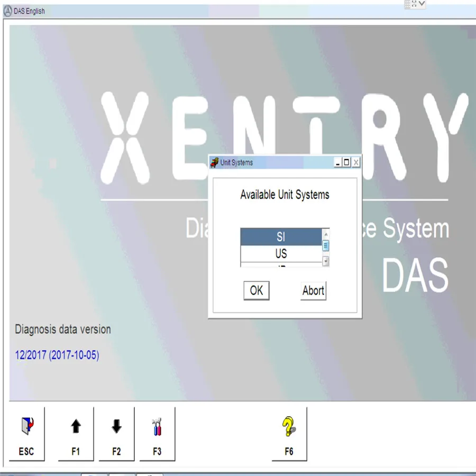Screen dimensions: 476x476
Task: Click the ESC exit door button
Action: pos(27,434)
